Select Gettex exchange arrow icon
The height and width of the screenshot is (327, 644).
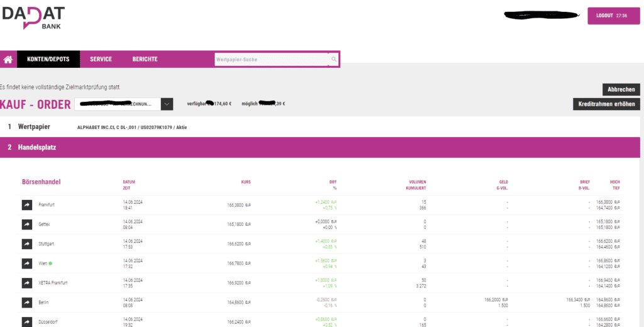[27, 224]
